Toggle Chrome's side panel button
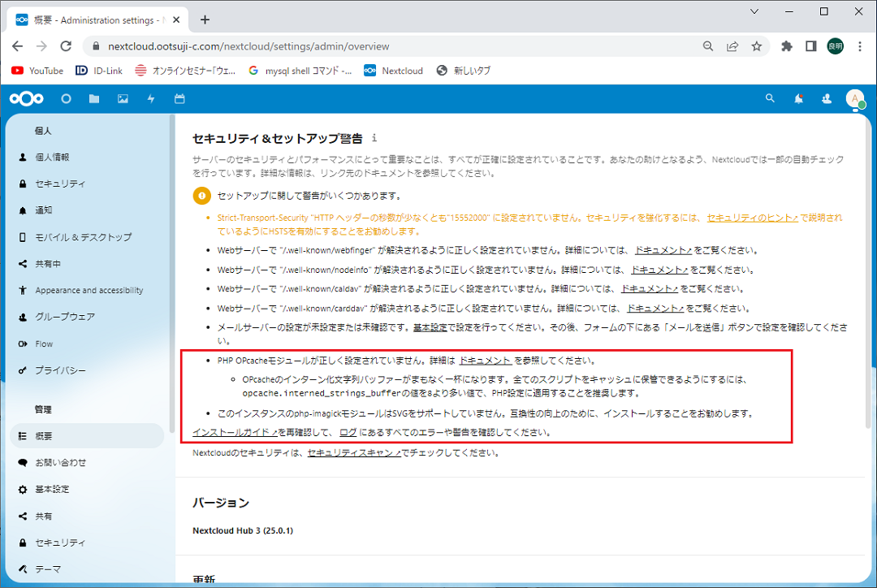 coord(810,46)
